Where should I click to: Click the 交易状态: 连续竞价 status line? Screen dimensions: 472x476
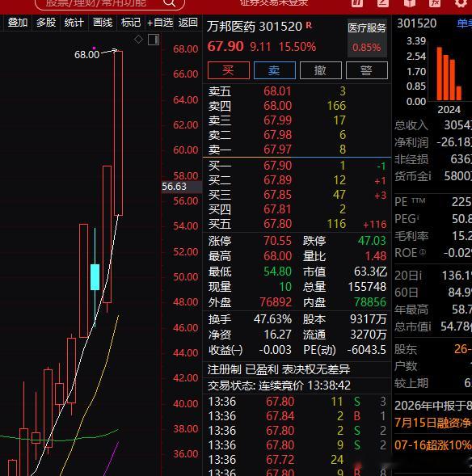click(x=280, y=385)
